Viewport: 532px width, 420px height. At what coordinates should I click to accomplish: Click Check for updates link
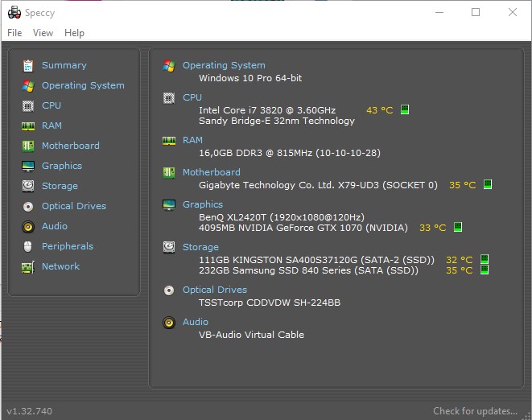(475, 411)
